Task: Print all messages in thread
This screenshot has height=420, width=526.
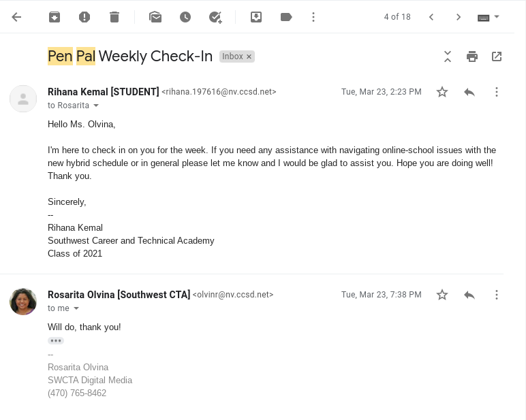Action: point(472,56)
